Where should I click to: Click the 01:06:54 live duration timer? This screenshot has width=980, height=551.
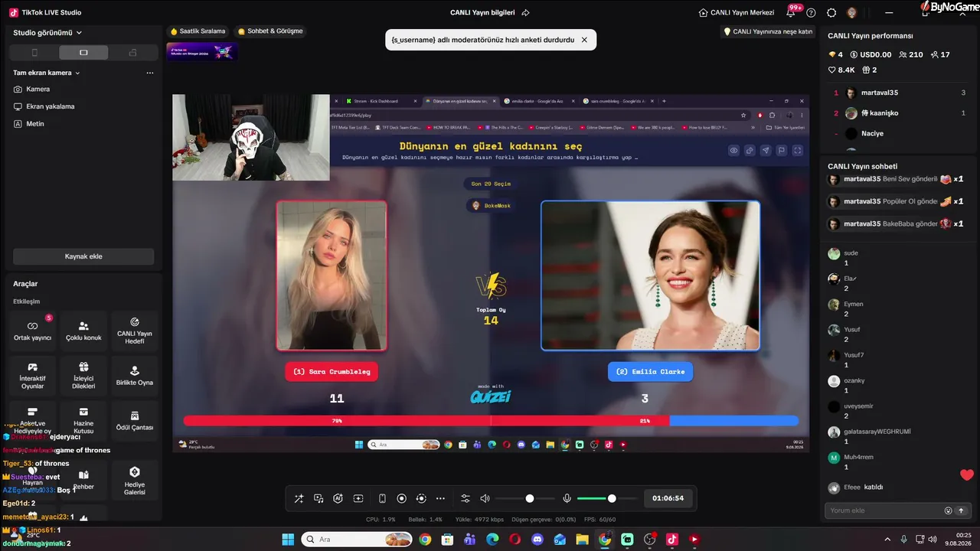click(x=668, y=498)
